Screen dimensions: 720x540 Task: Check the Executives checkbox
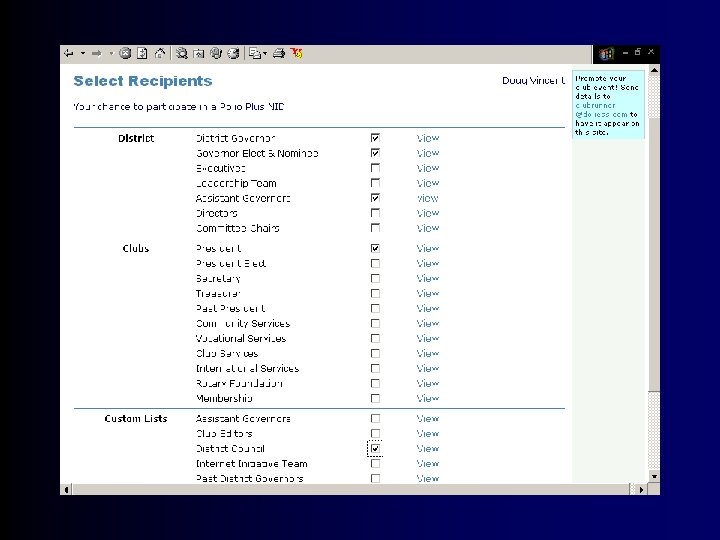pos(375,168)
